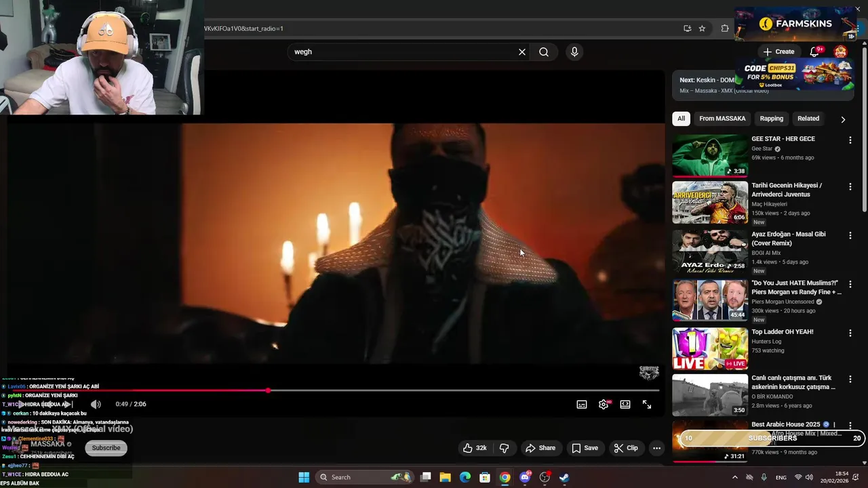
Task: Create a clip with the Clip button
Action: point(625,448)
